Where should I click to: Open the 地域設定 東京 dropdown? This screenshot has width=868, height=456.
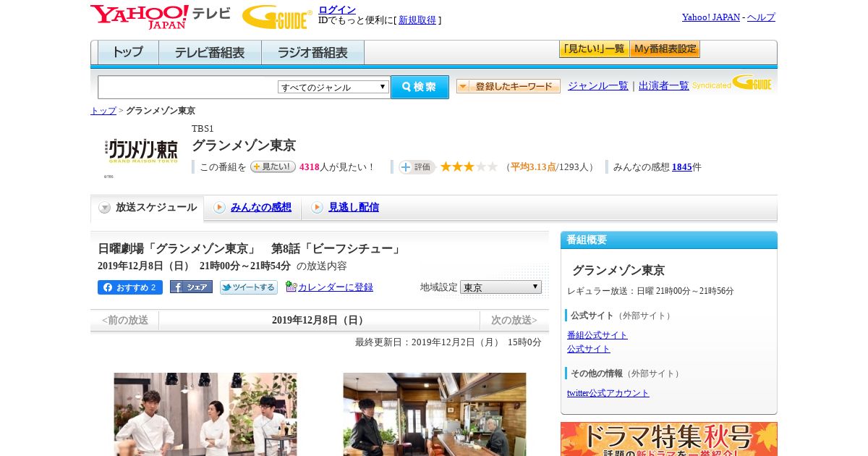pos(501,287)
